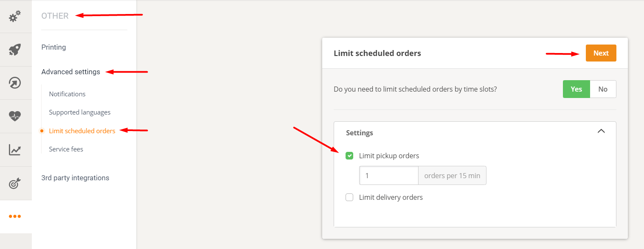
Task: Click the target with wrench icon
Action: pyautogui.click(x=15, y=183)
